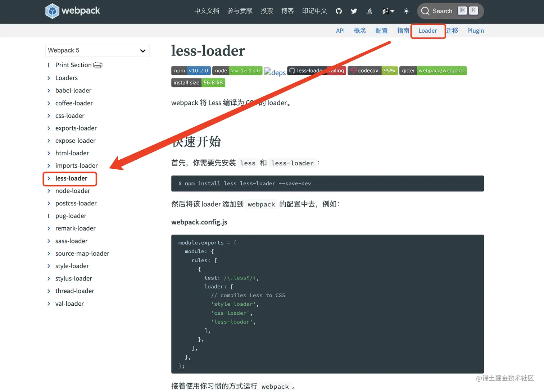The height and width of the screenshot is (392, 544).
Task: Select the Loader tab
Action: click(427, 31)
